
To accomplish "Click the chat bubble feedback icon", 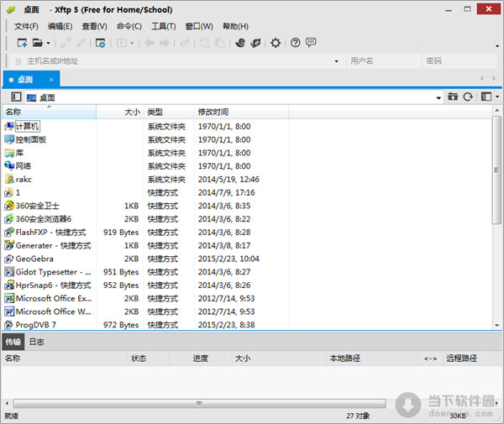I will coord(311,43).
